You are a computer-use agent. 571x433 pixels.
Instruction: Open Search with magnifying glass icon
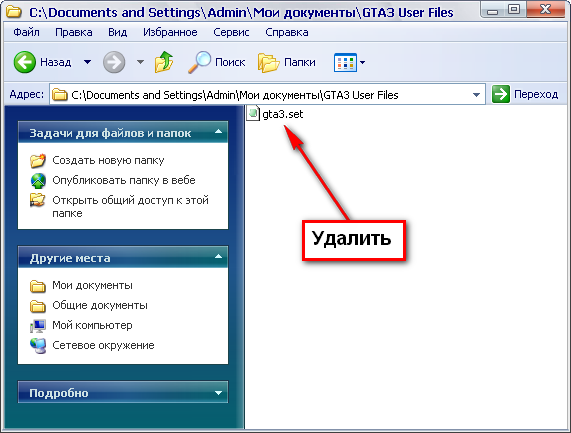(200, 62)
